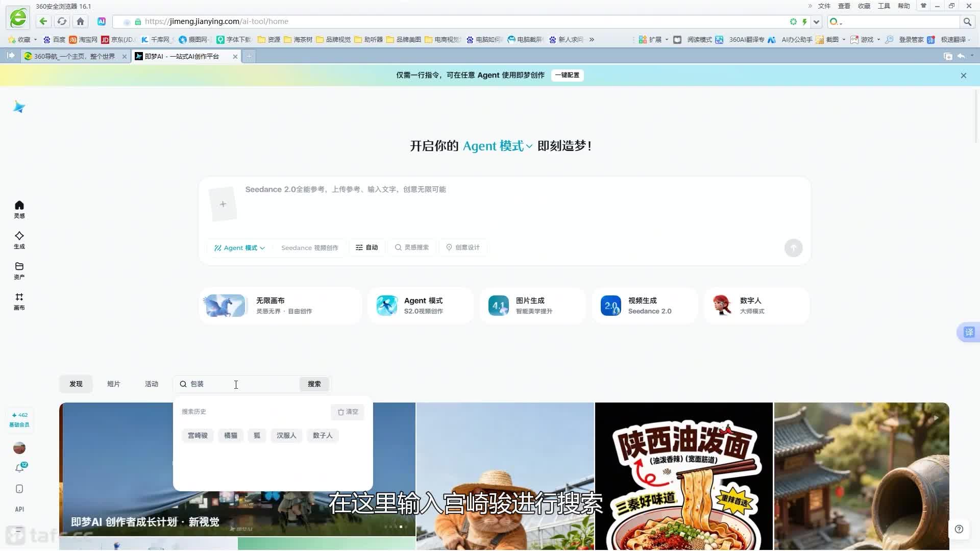980x551 pixels.
Task: Open a new browser tab
Action: point(249,56)
